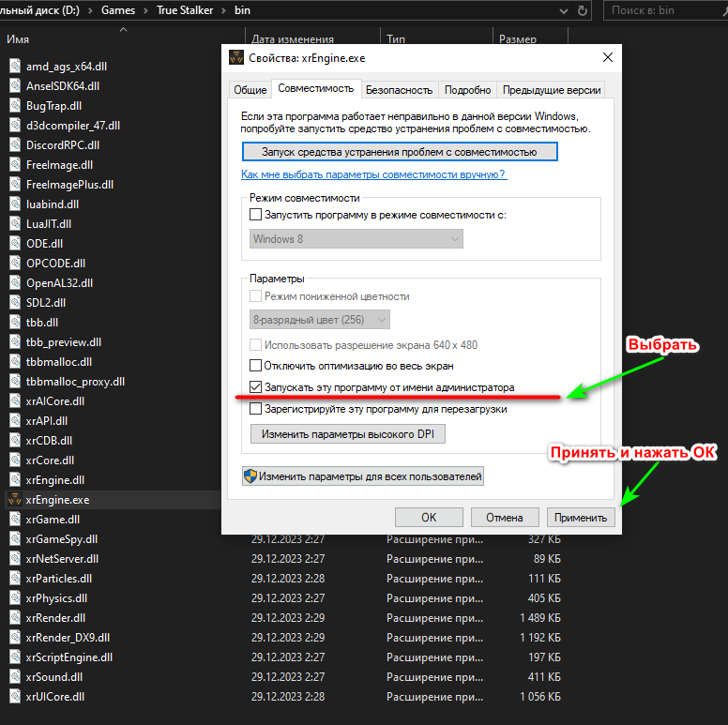Screen dimensions: 728x725
Task: Click the 1 489 КБ size cell
Action: [540, 618]
